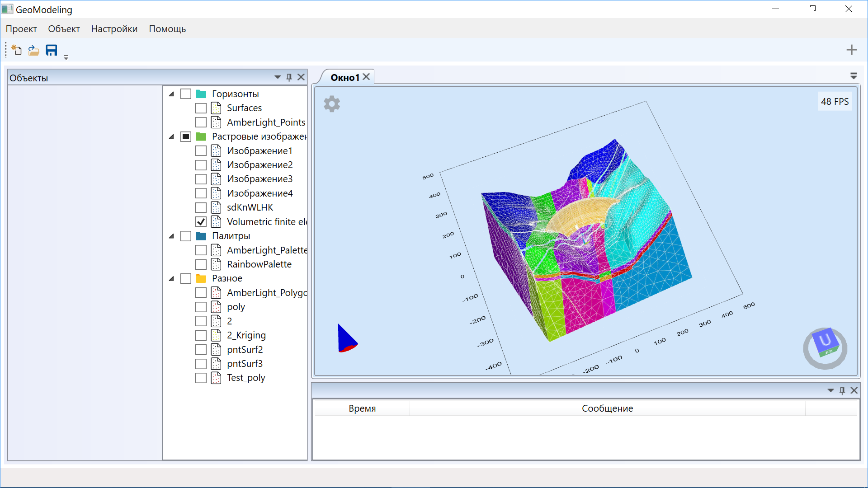Click the Open Project folder icon

34,50
